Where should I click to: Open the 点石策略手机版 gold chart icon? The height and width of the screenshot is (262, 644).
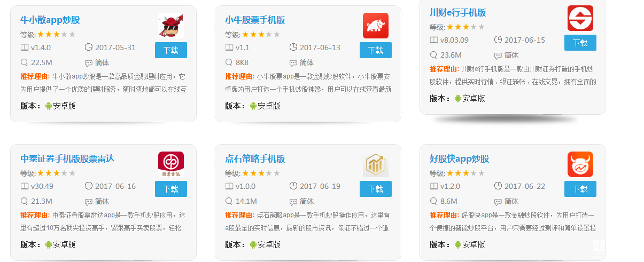click(376, 164)
